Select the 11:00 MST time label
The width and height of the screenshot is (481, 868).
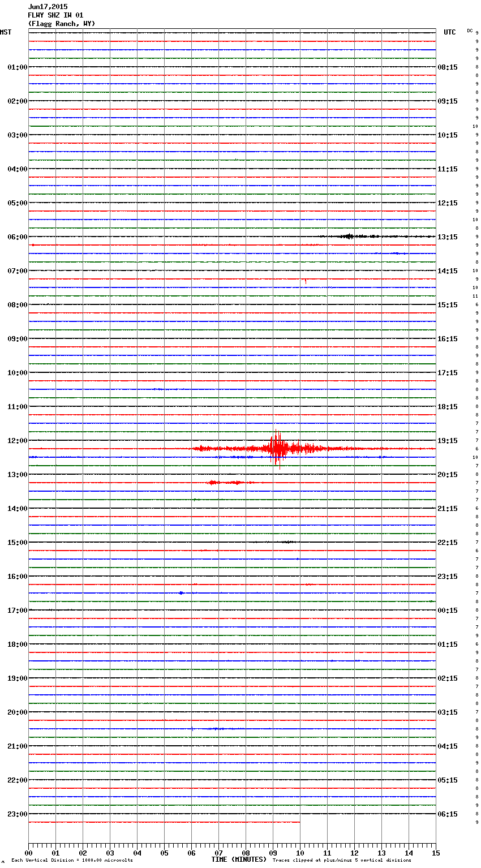pos(18,407)
